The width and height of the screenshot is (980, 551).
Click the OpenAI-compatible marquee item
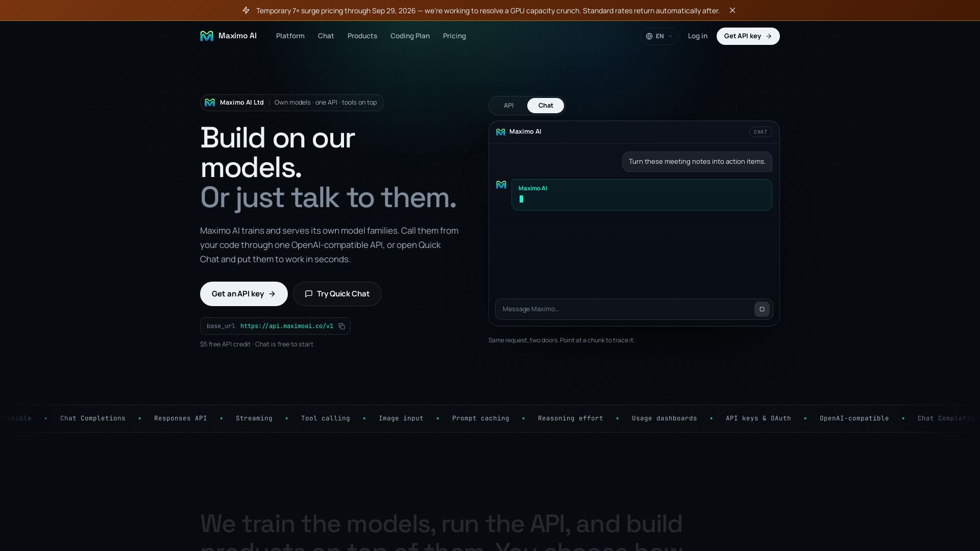tap(854, 418)
